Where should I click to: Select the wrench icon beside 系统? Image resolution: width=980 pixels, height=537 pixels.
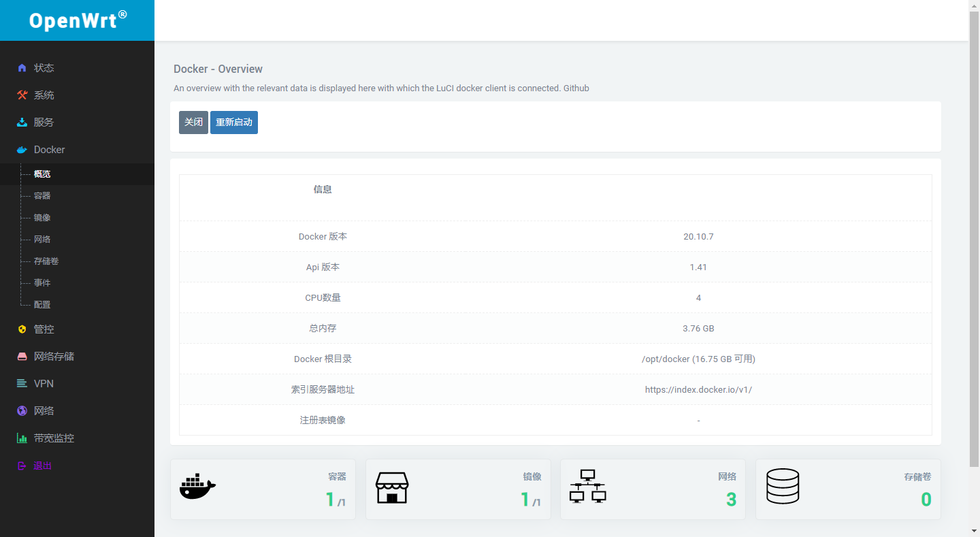tap(21, 95)
